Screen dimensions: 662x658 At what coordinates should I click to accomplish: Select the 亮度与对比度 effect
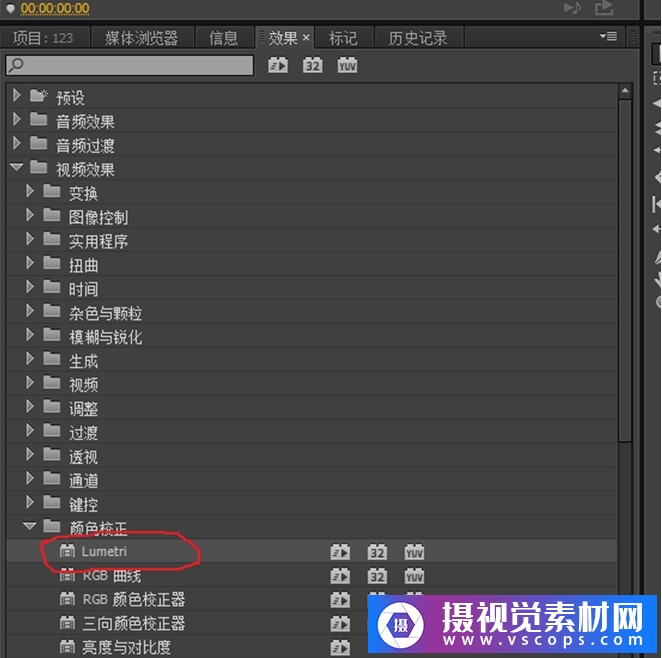(126, 647)
